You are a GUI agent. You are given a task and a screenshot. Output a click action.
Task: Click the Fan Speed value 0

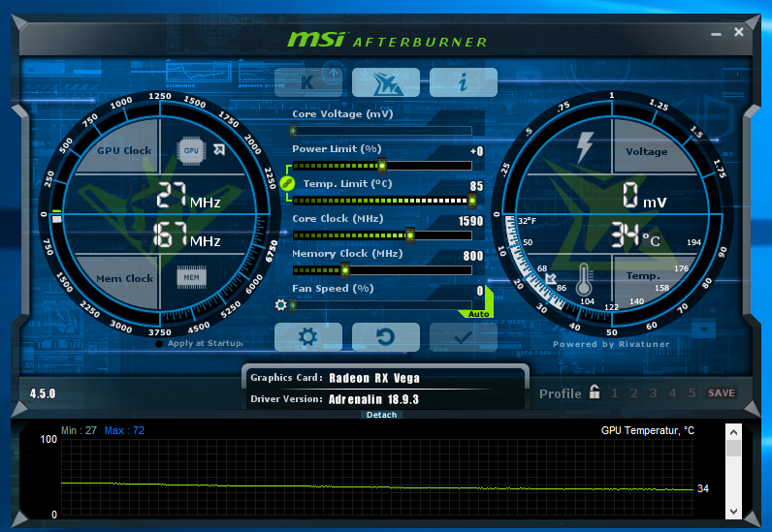480,291
